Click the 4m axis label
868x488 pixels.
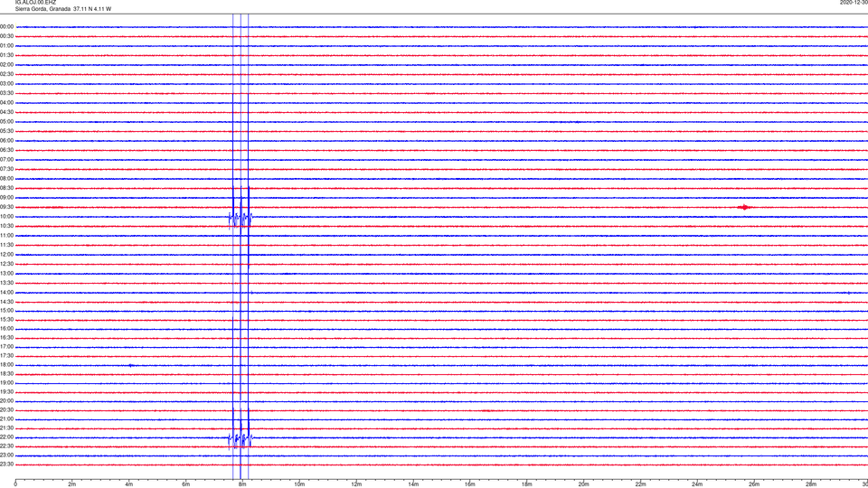pyautogui.click(x=129, y=484)
